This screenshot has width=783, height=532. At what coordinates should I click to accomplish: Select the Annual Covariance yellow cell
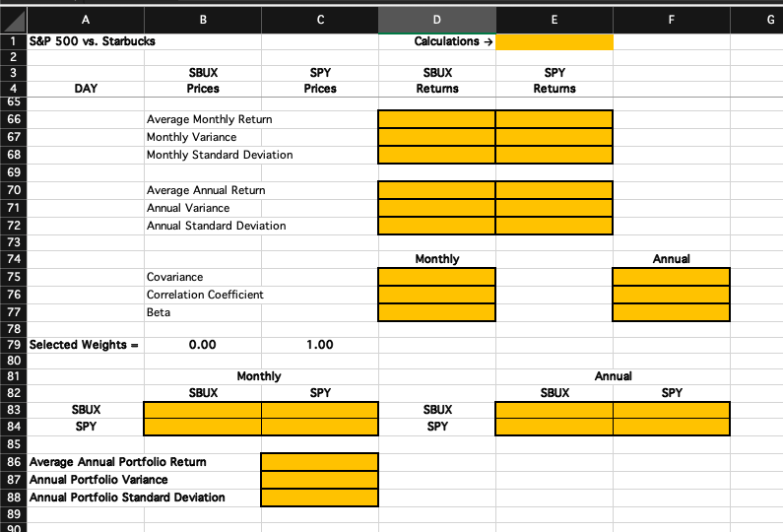(671, 277)
